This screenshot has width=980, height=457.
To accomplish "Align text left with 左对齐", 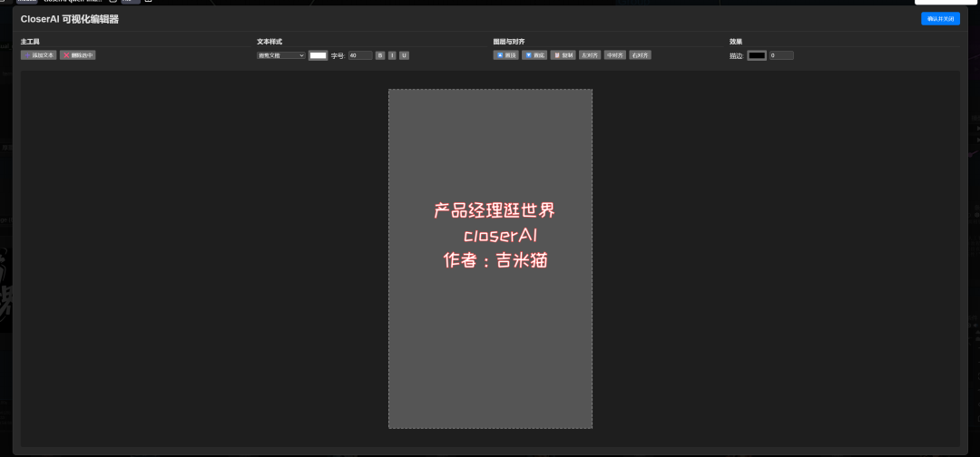I will pos(590,55).
